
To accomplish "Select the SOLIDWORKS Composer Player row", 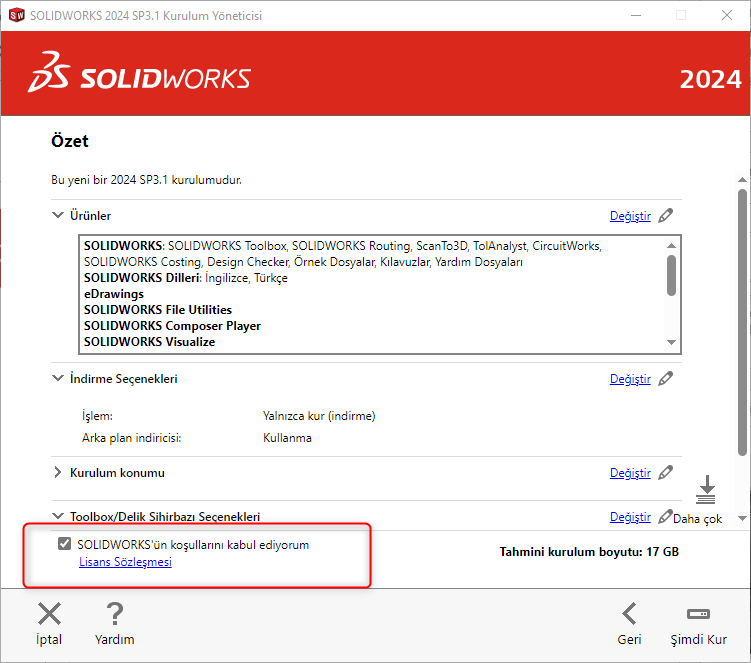I will click(x=172, y=326).
